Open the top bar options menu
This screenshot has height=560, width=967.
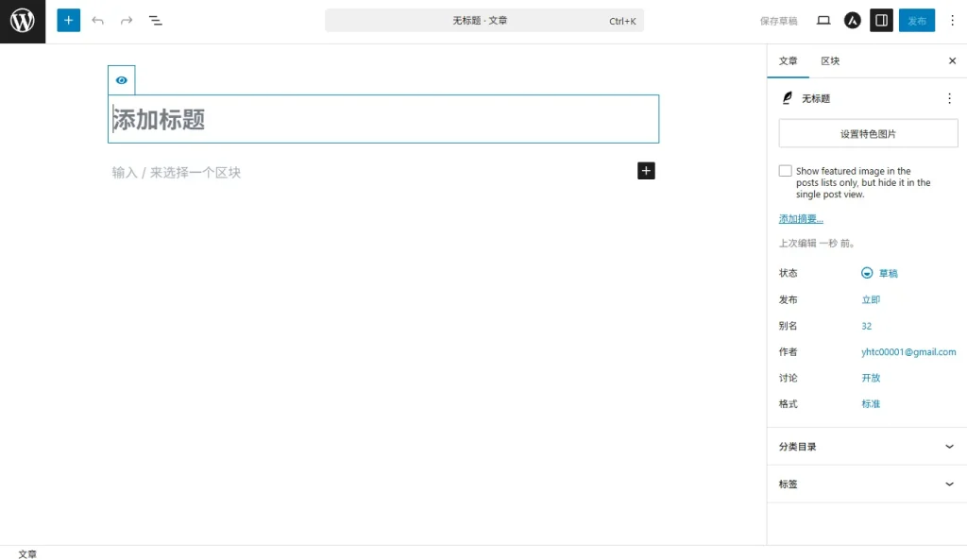tap(952, 20)
